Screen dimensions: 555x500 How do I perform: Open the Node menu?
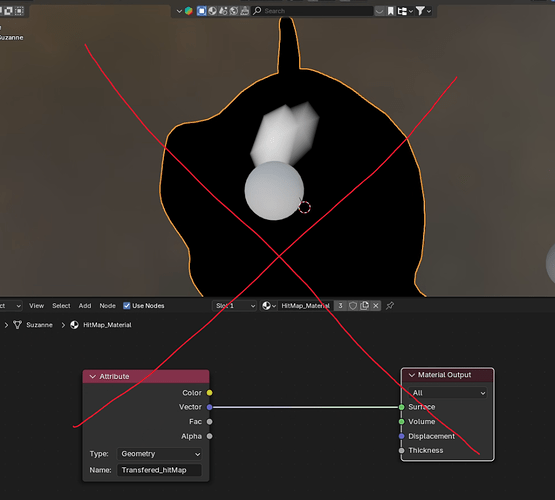(107, 306)
